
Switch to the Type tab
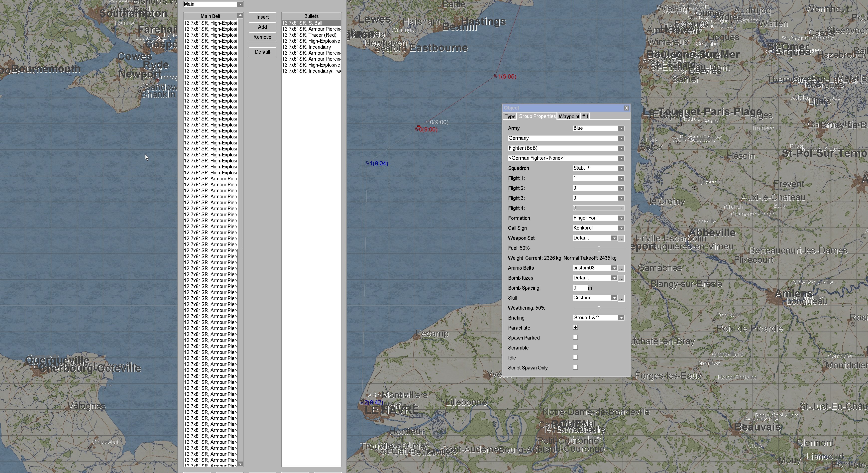[510, 116]
